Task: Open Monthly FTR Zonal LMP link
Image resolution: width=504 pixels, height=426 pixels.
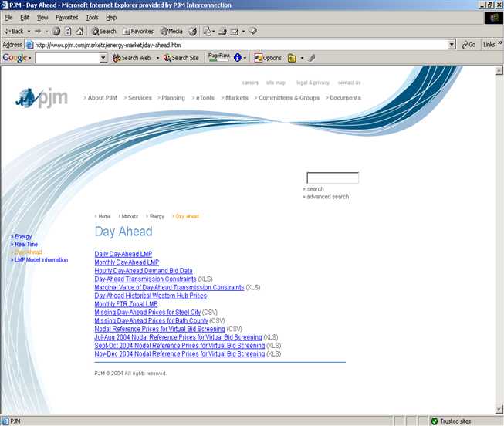Action: click(126, 304)
